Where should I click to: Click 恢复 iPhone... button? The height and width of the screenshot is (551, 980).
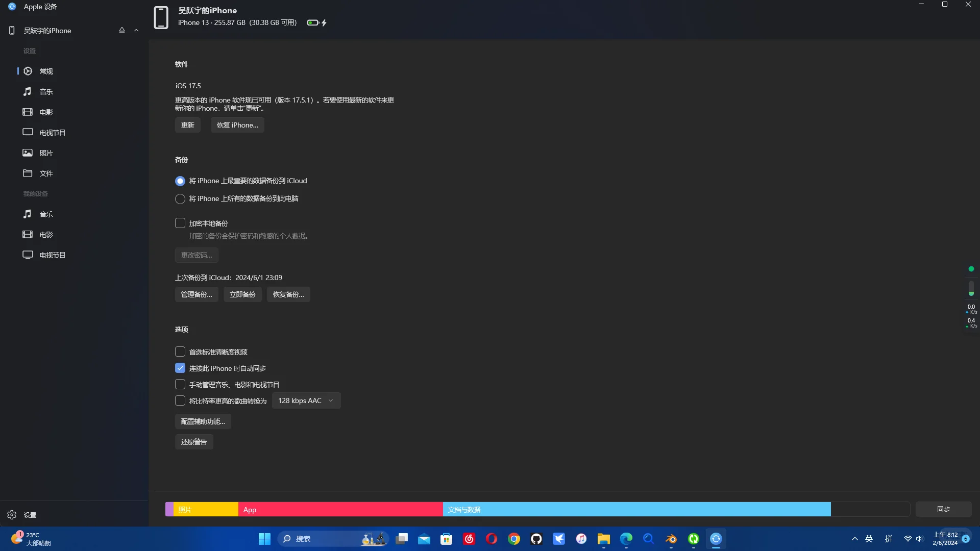coord(237,124)
